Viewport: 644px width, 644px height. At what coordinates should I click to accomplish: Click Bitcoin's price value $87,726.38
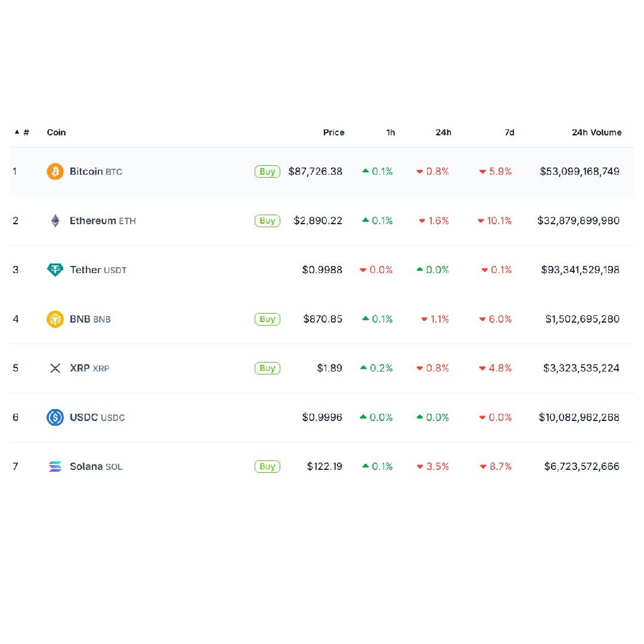click(x=315, y=172)
